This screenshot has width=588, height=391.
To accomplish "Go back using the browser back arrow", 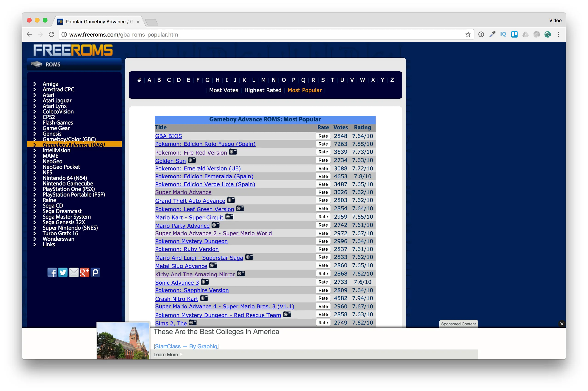I will coord(29,34).
